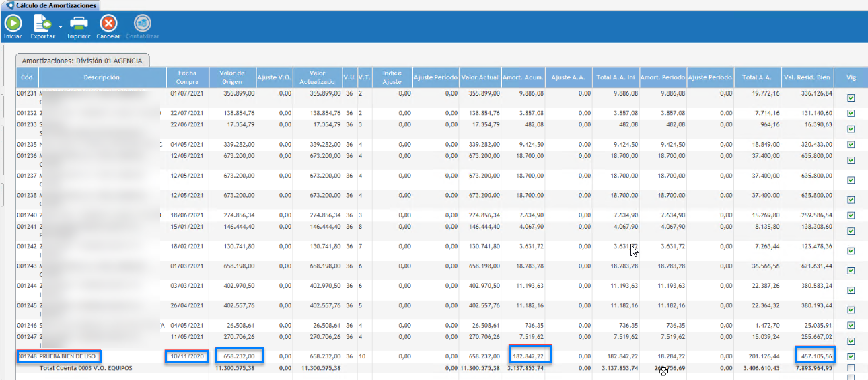Check the Vig box on the Total Cuenta row
Screen dimensions: 868x380
tap(851, 368)
